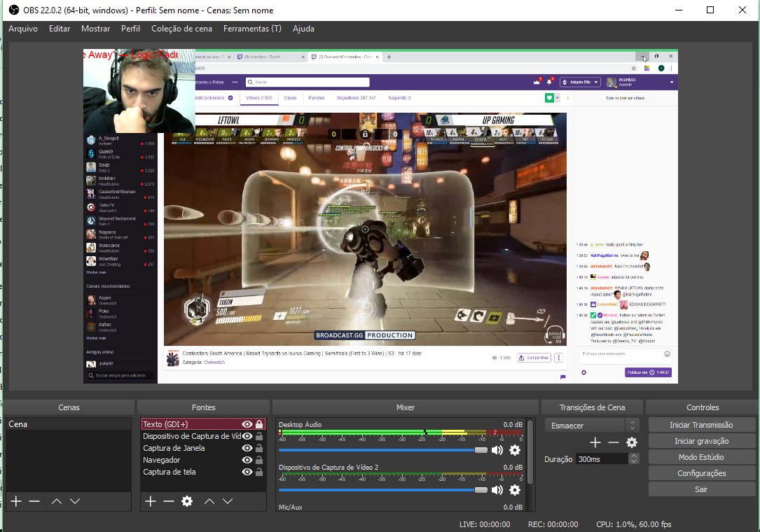
Task: Hide the Captura de tela source
Action: tap(247, 472)
